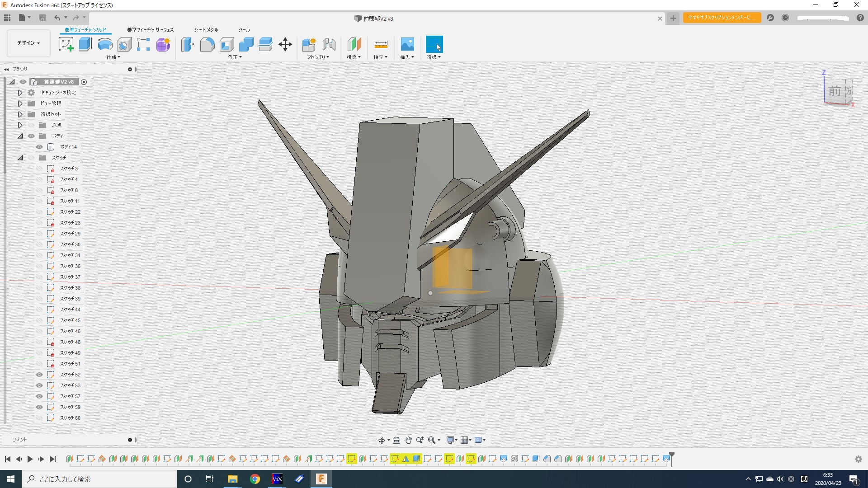This screenshot has height=488, width=868.
Task: Click the Measure inspect icon
Action: (381, 44)
